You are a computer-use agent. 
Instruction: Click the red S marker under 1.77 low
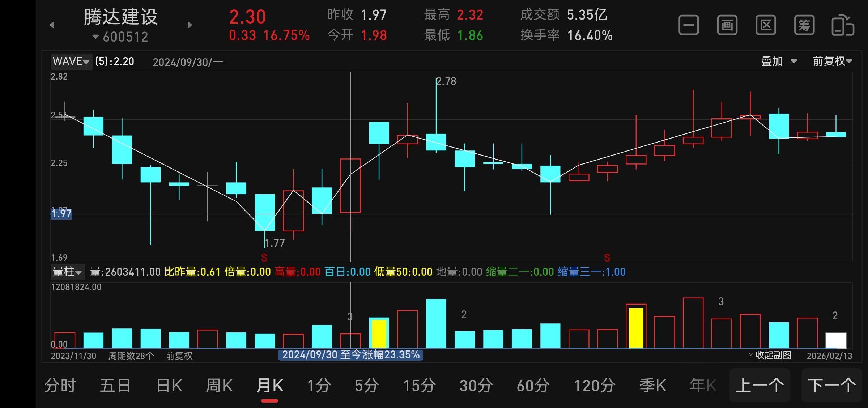pyautogui.click(x=264, y=258)
